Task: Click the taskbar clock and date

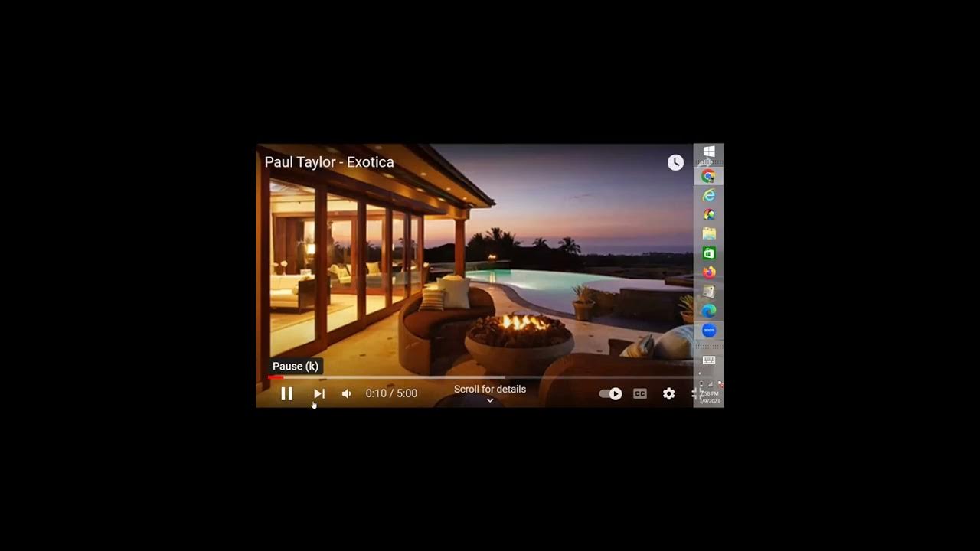Action: point(710,397)
